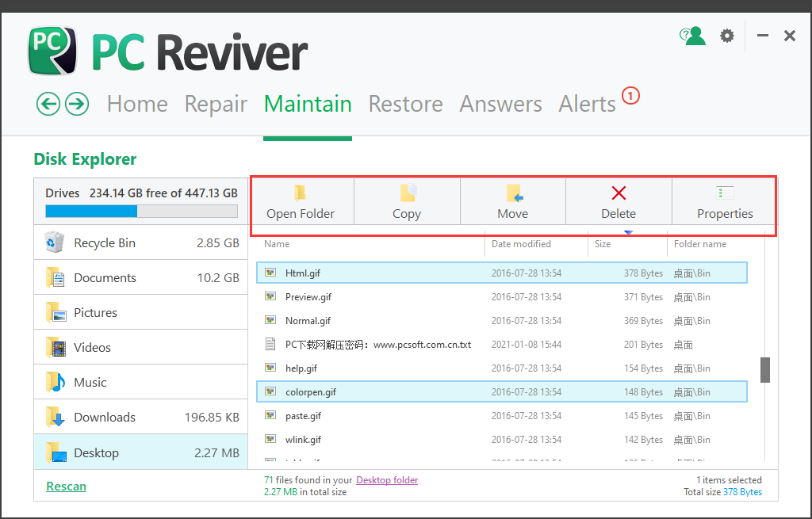The width and height of the screenshot is (812, 519).
Task: Click the drives free space usage bar
Action: click(141, 211)
